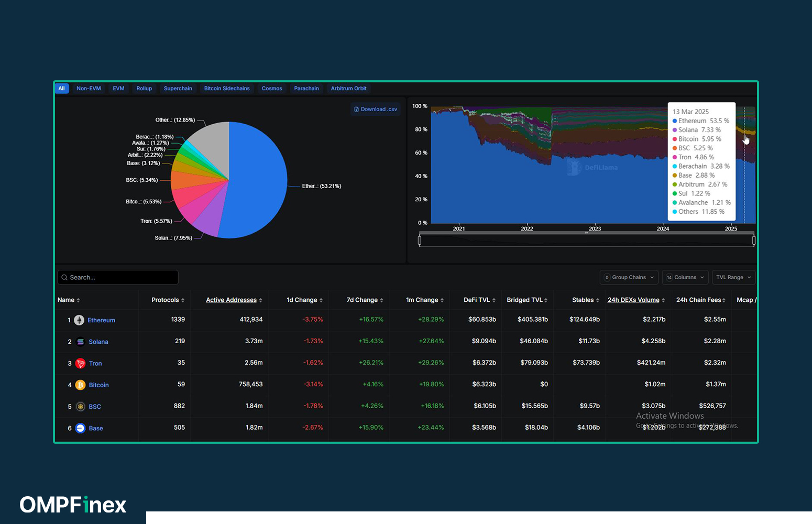This screenshot has height=524, width=812.
Task: Click the Bitcoin chain logo icon
Action: point(80,385)
